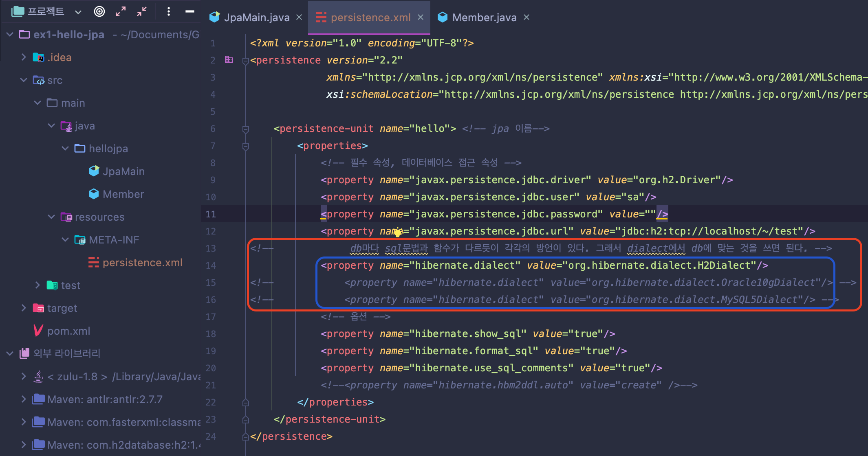Collapse the META-INF folder

click(65, 239)
